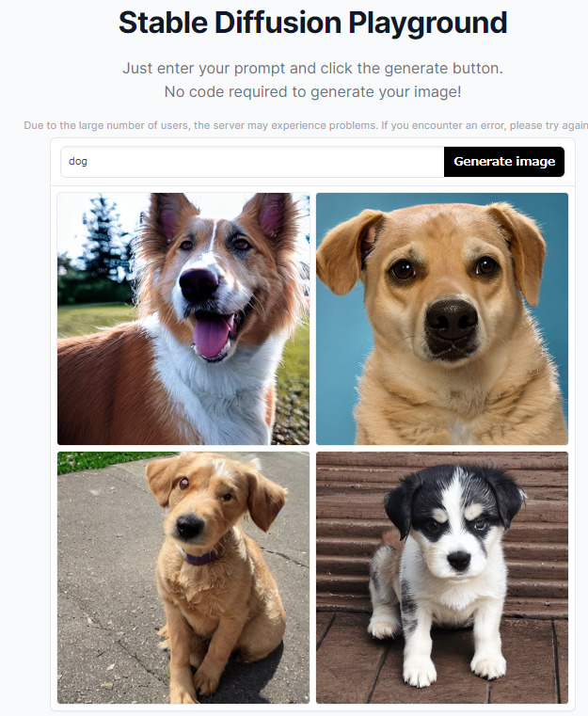Click the tan dog's dark nose
588x716 pixels.
coord(451,321)
